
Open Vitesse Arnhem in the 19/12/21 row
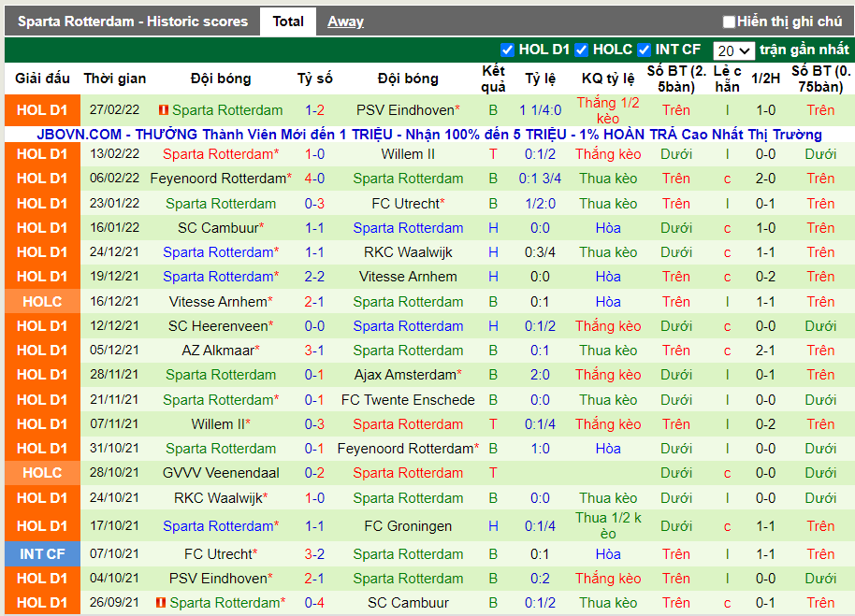(408, 277)
